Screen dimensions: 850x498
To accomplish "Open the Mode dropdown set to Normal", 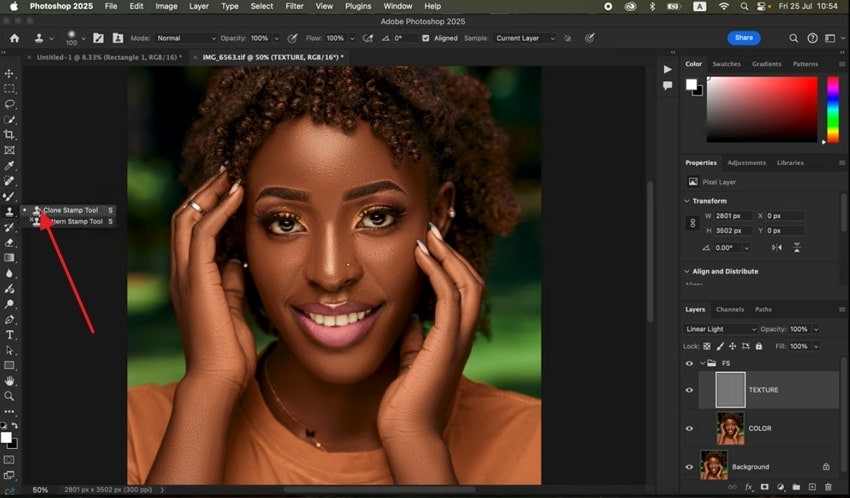I will [186, 38].
